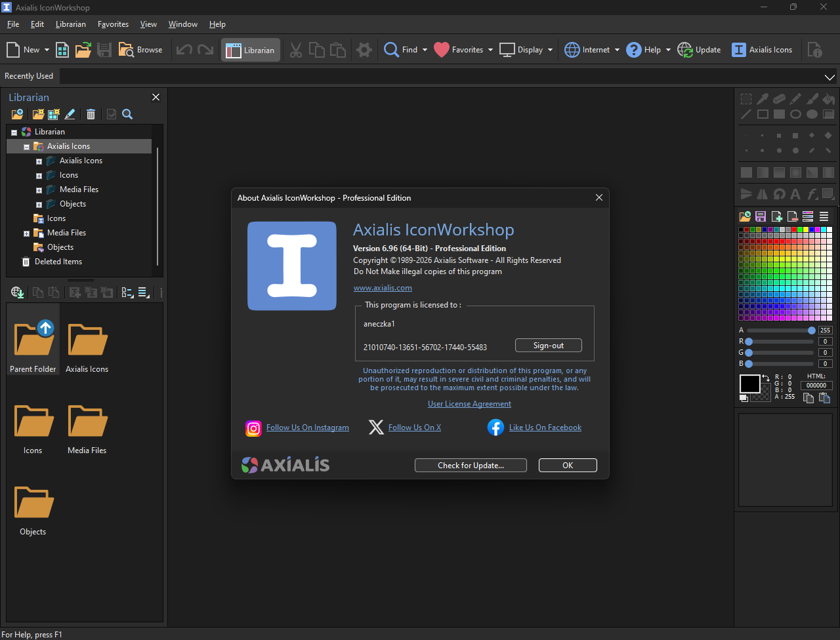Click the Find magnifier in the main toolbar
The height and width of the screenshot is (640, 840).
tap(392, 50)
